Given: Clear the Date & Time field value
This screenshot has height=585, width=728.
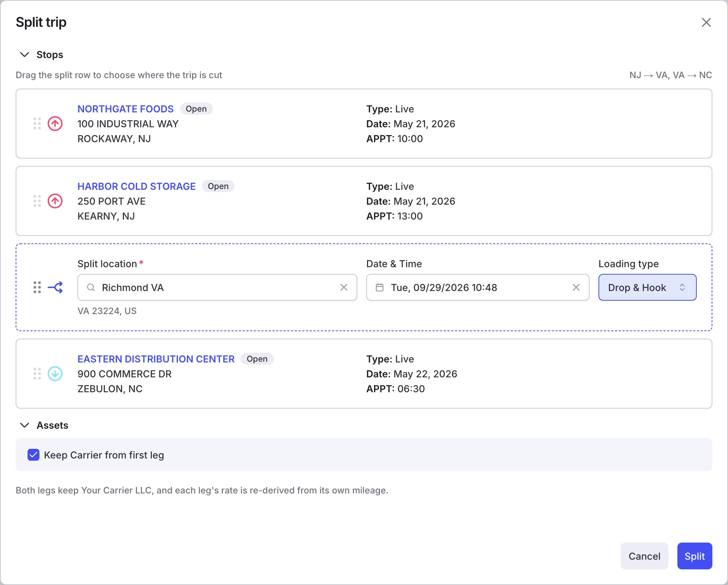Looking at the screenshot, I should point(576,287).
